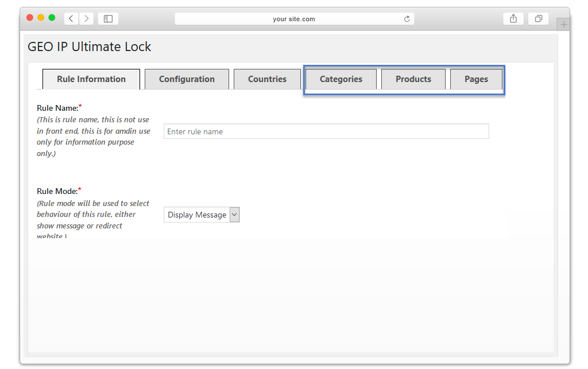
Task: Show all tabs overview icon
Action: [x=539, y=18]
